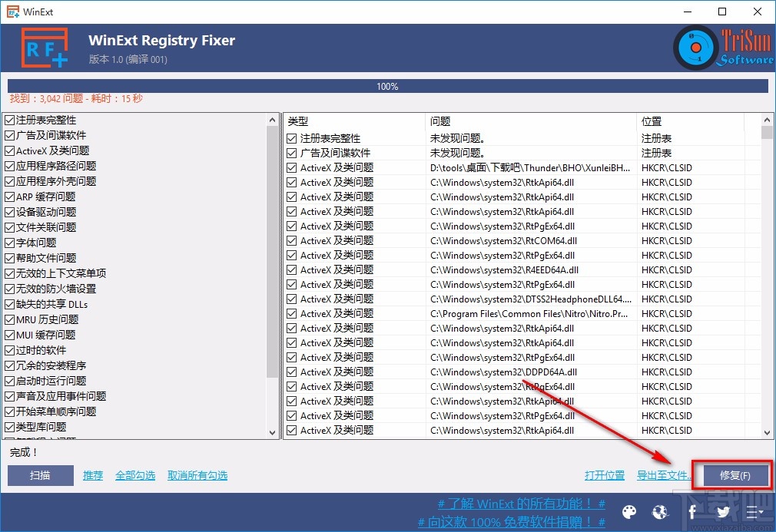
Task: Open the 了解 WinExt 的所有功能 link
Action: coord(522,504)
